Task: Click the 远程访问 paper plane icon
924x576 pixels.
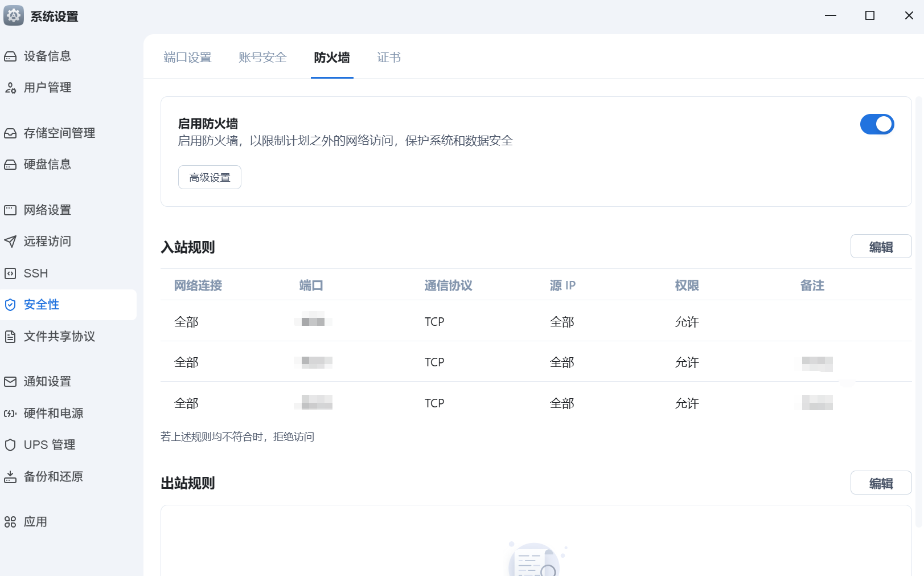Action: pos(10,242)
